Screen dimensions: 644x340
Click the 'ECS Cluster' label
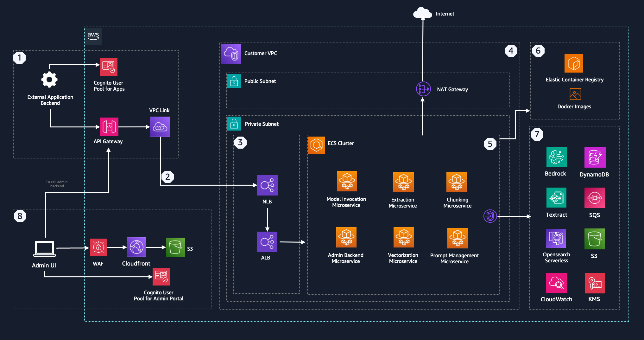(x=341, y=143)
